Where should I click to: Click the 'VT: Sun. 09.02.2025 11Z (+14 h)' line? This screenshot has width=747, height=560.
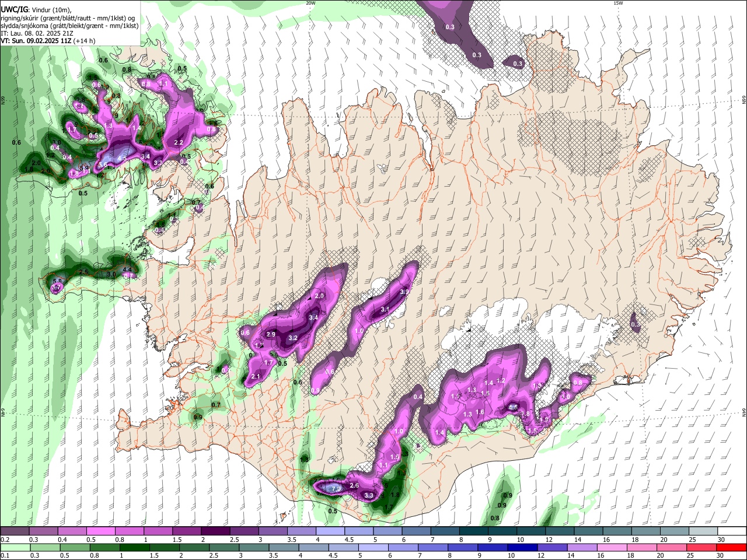[x=48, y=41]
